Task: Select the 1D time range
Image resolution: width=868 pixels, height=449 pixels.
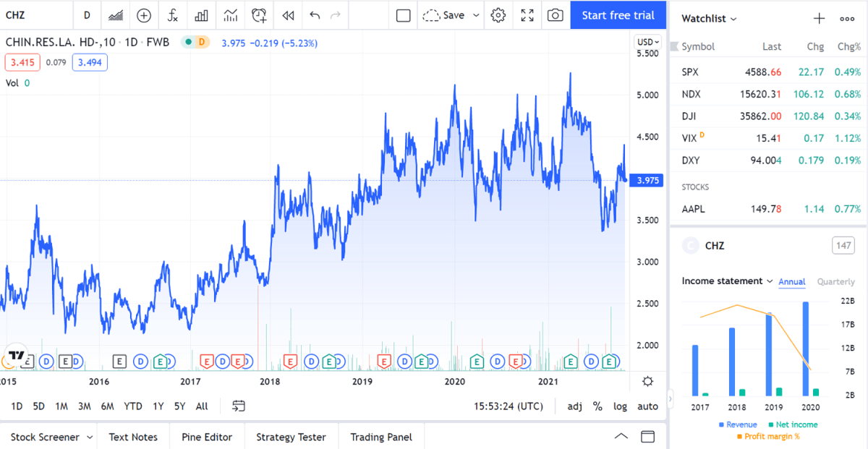Action: click(x=17, y=406)
